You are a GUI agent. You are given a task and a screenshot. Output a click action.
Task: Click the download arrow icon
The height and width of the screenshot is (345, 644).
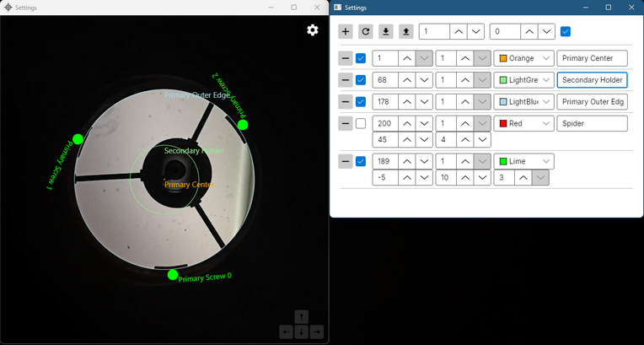tap(386, 31)
